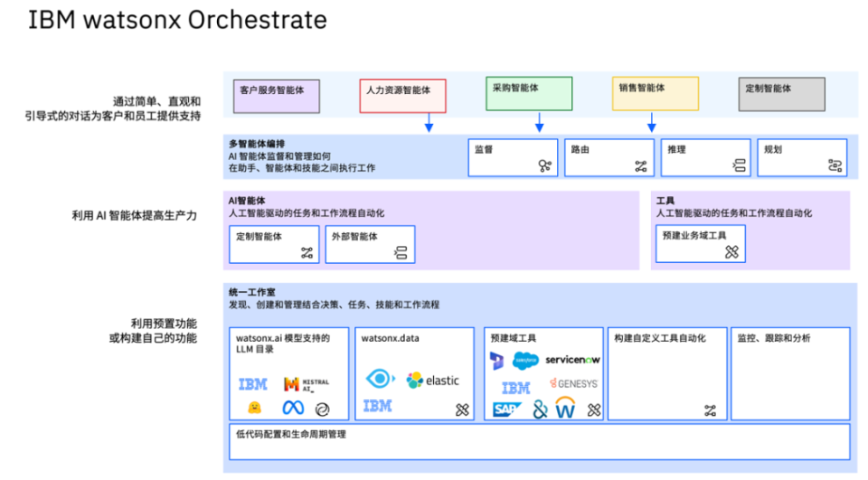This screenshot has height=480, width=868.
Task: Click the Microsoft Dynamics logo
Action: 497,361
